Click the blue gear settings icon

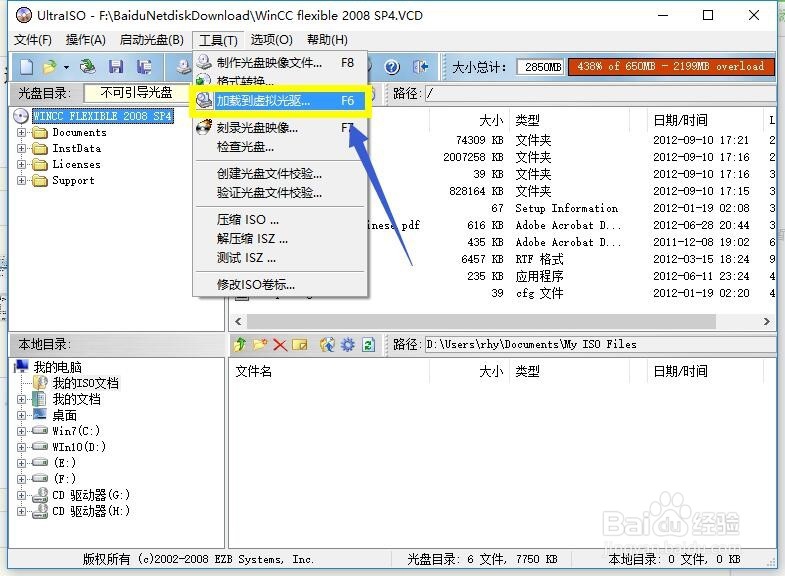347,344
